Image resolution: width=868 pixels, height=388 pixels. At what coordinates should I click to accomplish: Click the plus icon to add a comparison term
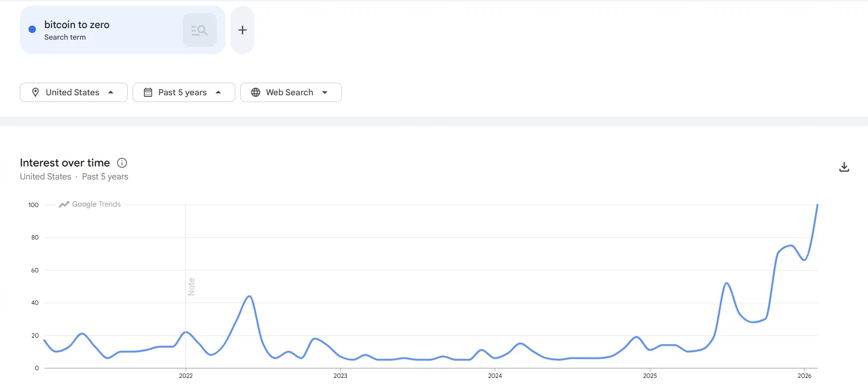point(242,30)
